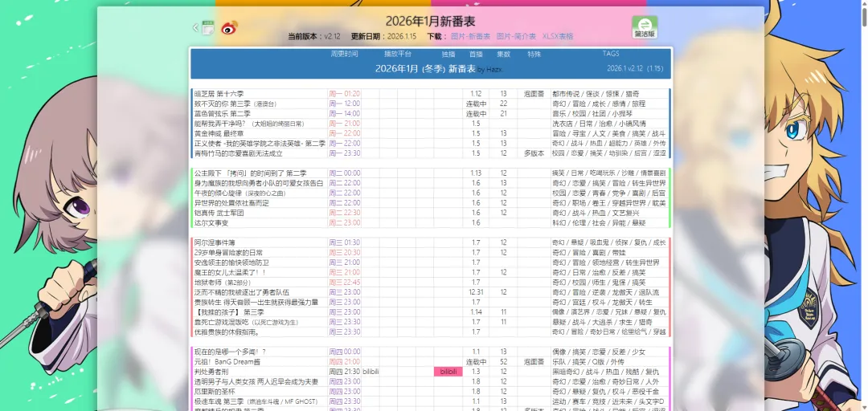Select the row title 现在的是哪一个多闻!?

(x=231, y=352)
